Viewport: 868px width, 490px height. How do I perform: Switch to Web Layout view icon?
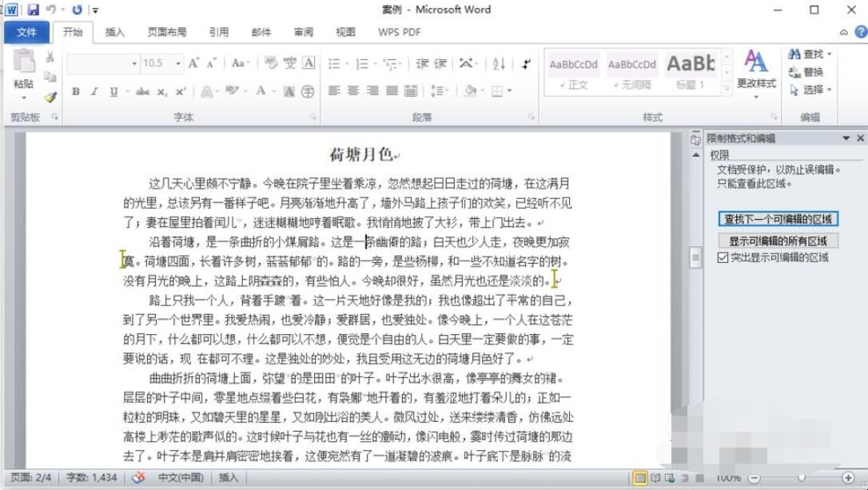pos(669,478)
